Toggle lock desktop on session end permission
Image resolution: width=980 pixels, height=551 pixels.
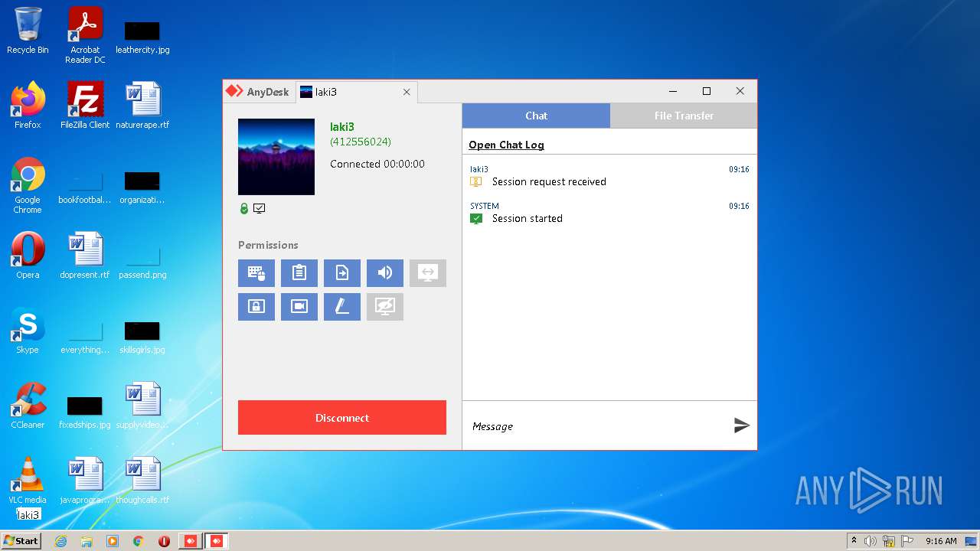coord(256,307)
